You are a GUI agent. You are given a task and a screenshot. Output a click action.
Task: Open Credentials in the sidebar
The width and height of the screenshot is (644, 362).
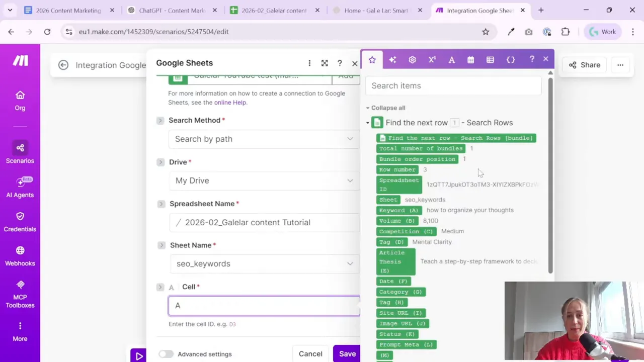(20, 221)
